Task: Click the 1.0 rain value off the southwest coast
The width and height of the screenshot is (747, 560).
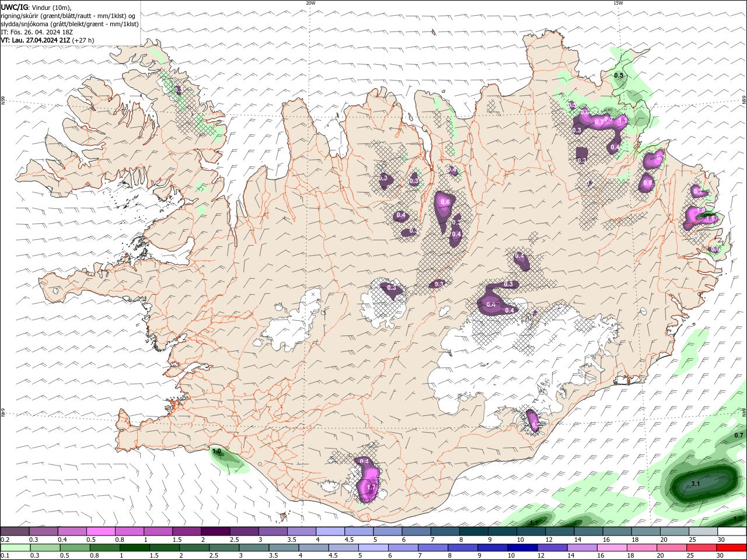Action: point(217,452)
